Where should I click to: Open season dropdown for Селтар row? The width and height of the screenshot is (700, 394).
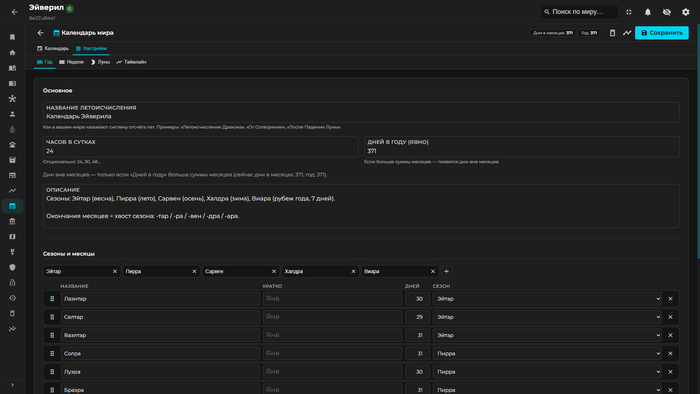(547, 317)
